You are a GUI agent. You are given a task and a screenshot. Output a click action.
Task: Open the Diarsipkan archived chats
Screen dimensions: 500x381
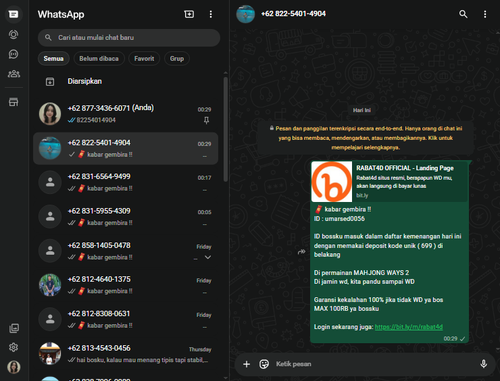pos(127,81)
